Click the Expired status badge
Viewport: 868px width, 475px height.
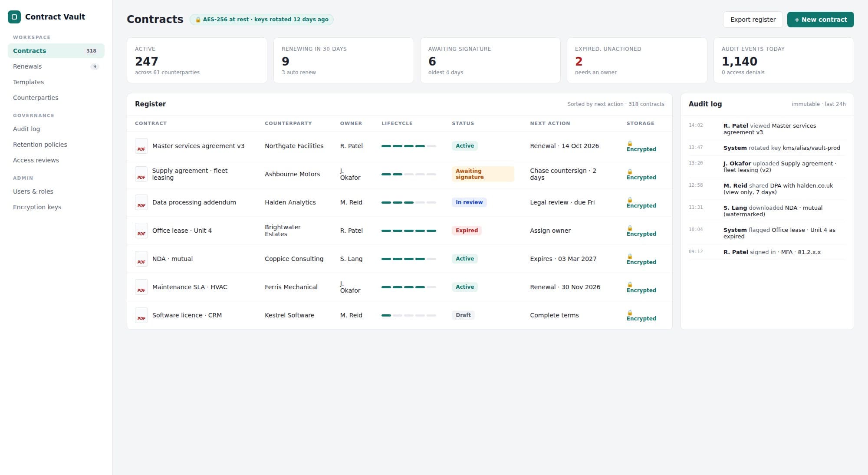click(x=467, y=231)
